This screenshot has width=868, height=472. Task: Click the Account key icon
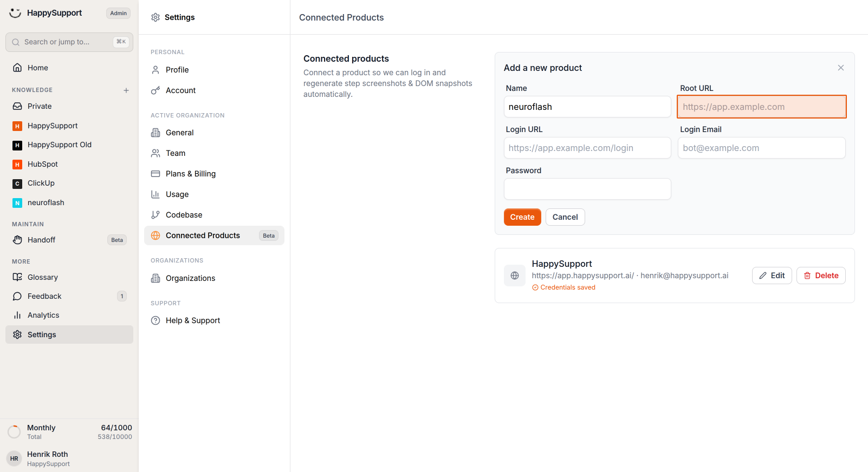156,90
